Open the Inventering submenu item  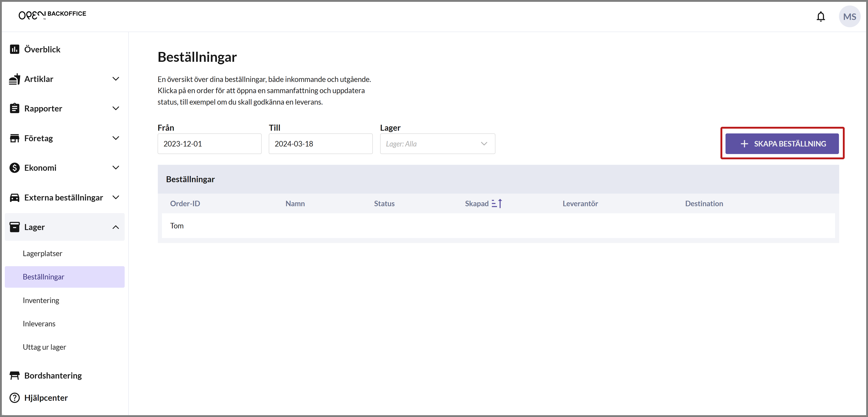[x=41, y=300]
